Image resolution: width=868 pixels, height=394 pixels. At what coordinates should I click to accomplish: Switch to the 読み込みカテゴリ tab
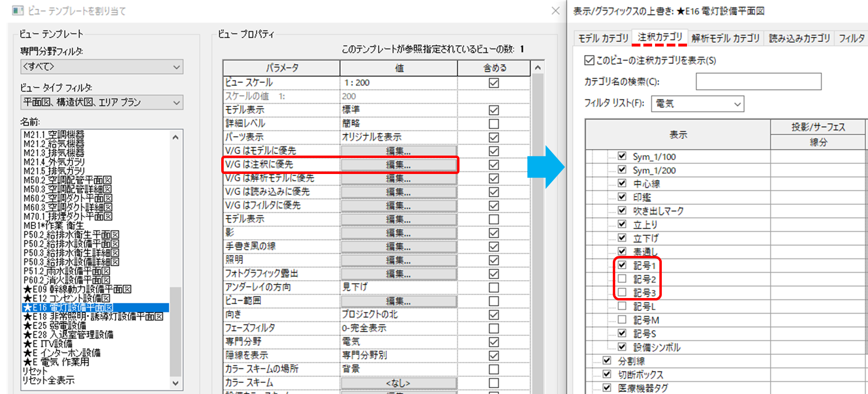pos(799,38)
